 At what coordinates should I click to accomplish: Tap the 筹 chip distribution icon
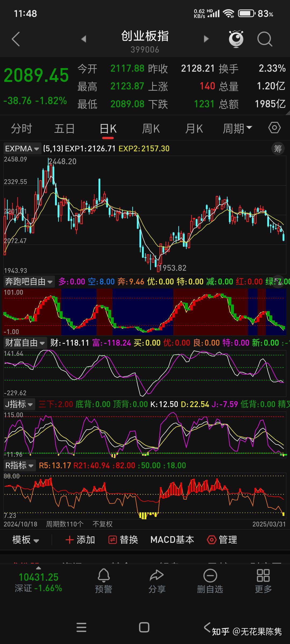tap(278, 148)
